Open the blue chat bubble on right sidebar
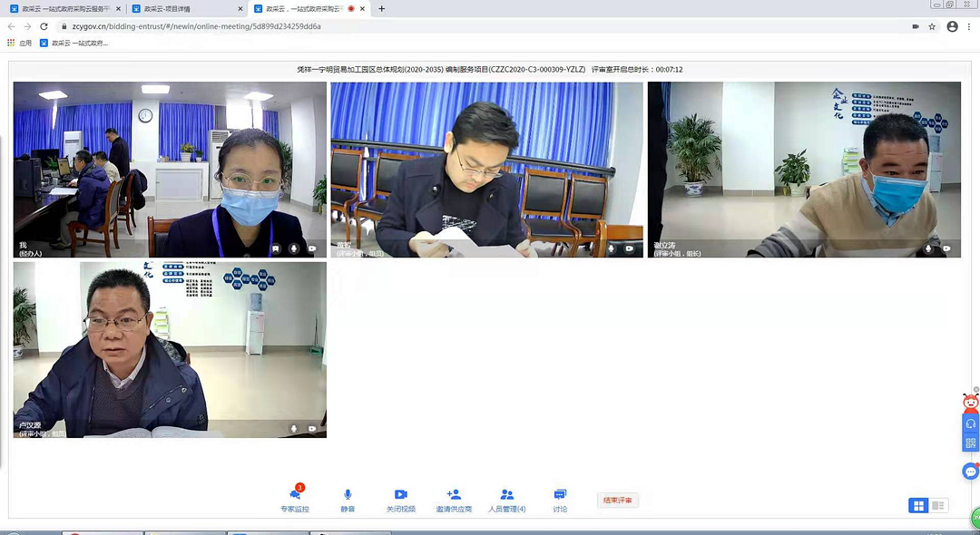Viewport: 980px width, 535px height. tap(970, 472)
